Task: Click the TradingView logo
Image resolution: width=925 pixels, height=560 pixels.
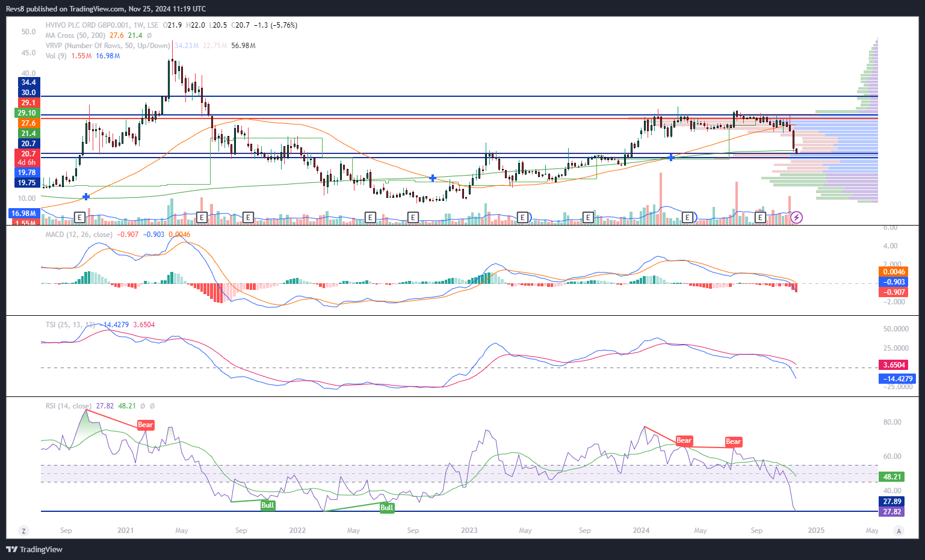Action: [34, 549]
